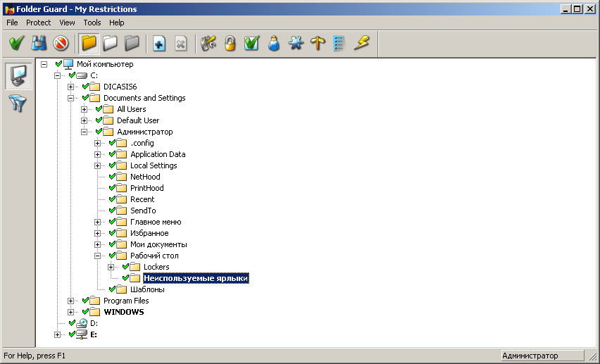Click the D: CD drive icon
The height and width of the screenshot is (364, 600).
pos(82,323)
